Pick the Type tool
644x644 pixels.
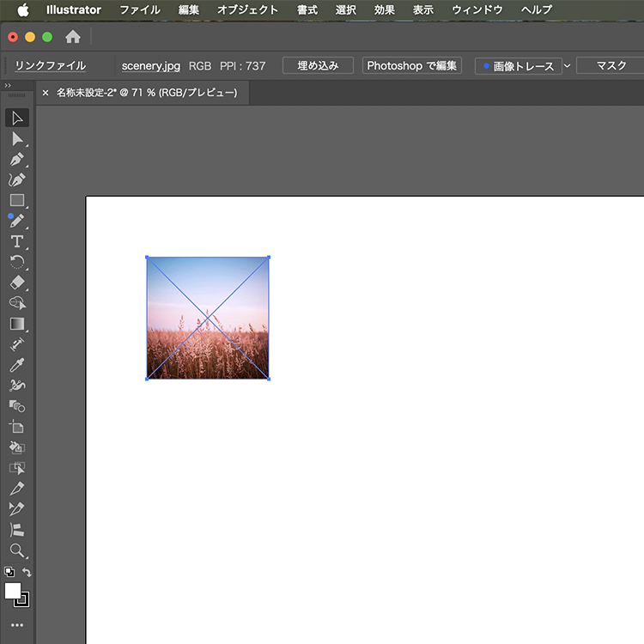coord(17,241)
